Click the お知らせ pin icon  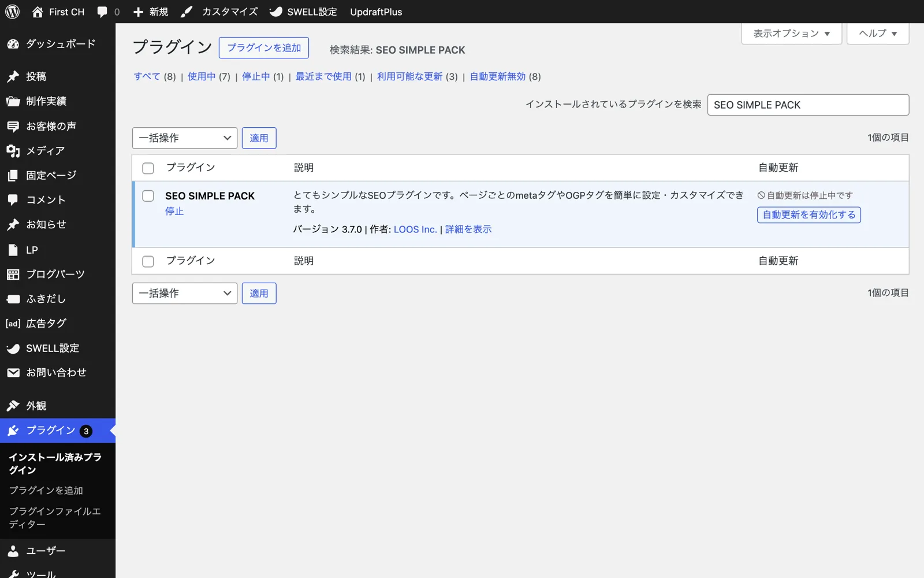[13, 224]
